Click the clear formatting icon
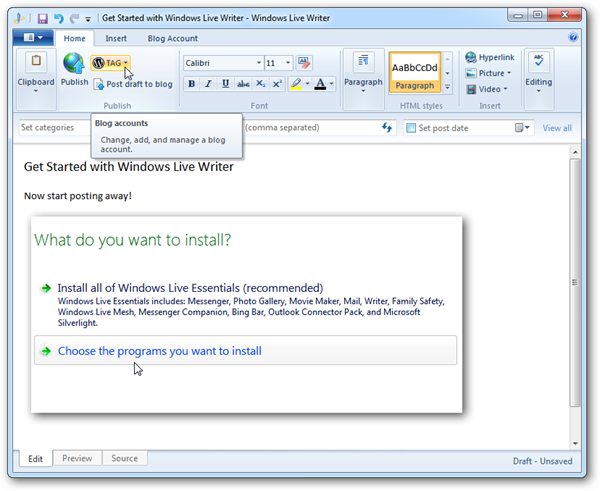Screen dimensions: 600x491 [x=304, y=62]
